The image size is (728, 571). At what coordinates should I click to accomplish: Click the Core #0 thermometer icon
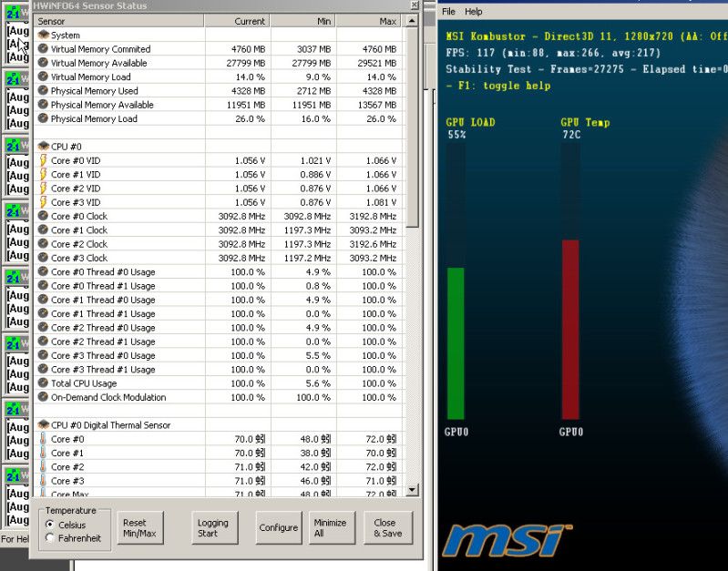(43, 439)
